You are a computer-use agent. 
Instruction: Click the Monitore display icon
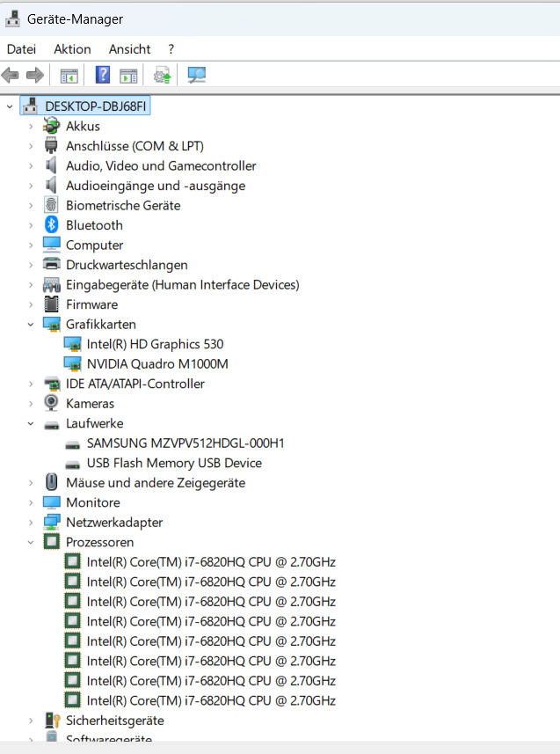click(52, 502)
